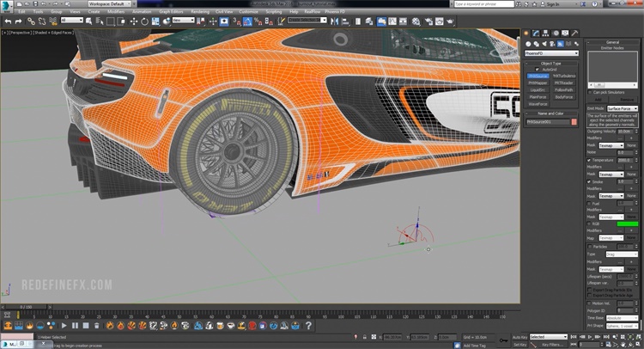Switch to the Motion command panel tab
This screenshot has width=644, height=349.
pyautogui.click(x=556, y=34)
